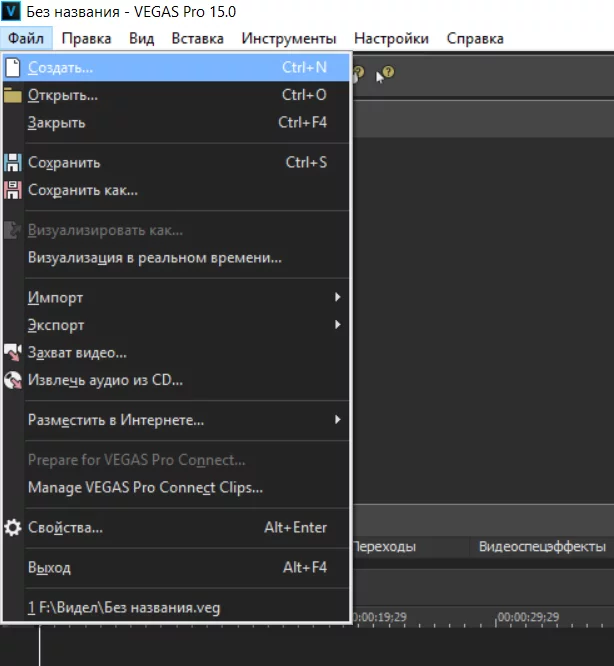This screenshot has height=666, width=614.
Task: Choose Manage VEGAS Pro Connect Clips
Action: pos(145,488)
